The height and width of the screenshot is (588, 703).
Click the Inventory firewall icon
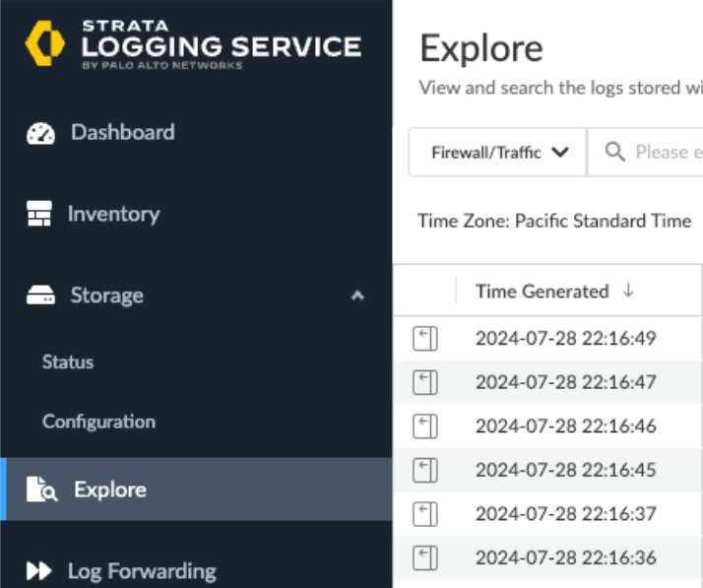pyautogui.click(x=39, y=214)
